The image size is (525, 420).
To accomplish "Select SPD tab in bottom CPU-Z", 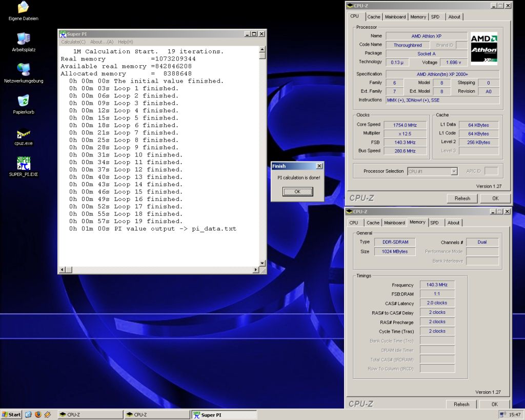I will click(434, 223).
